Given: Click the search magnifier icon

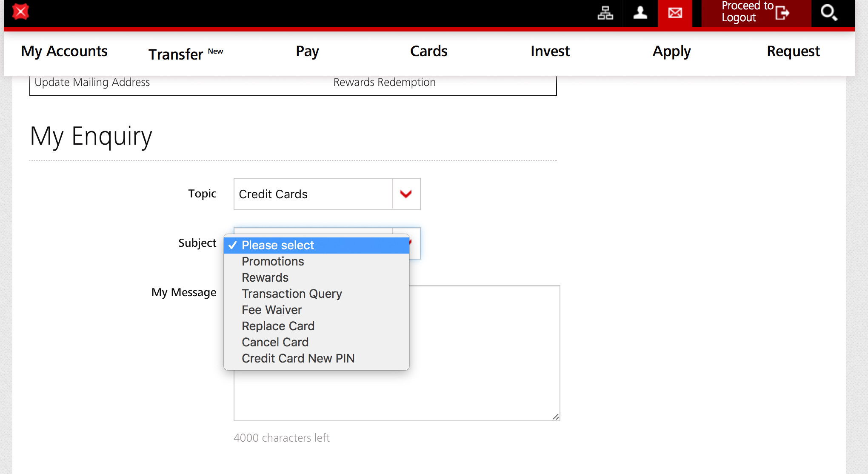Looking at the screenshot, I should pos(828,13).
